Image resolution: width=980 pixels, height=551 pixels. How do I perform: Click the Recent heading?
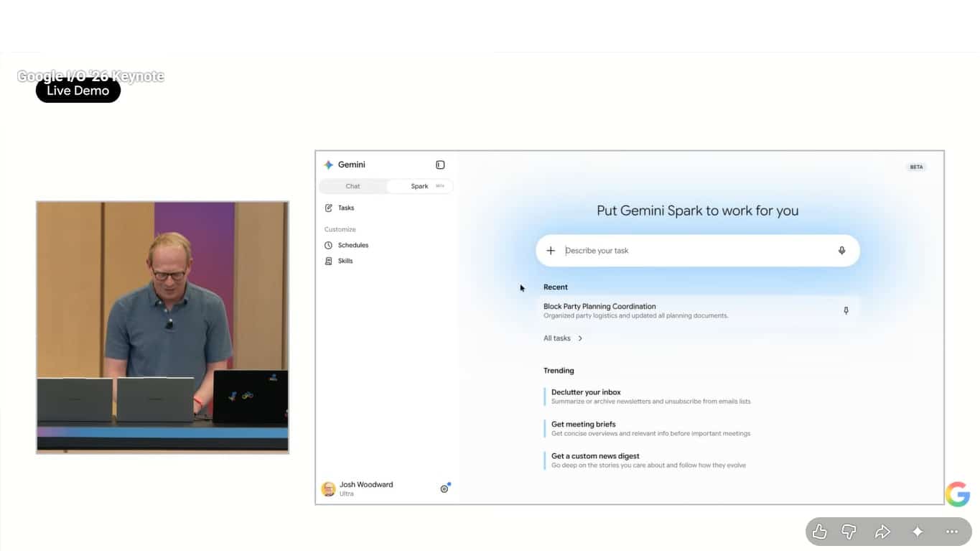[x=556, y=287]
